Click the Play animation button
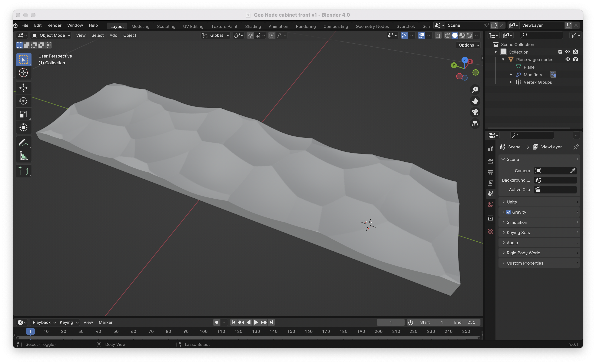 256,322
